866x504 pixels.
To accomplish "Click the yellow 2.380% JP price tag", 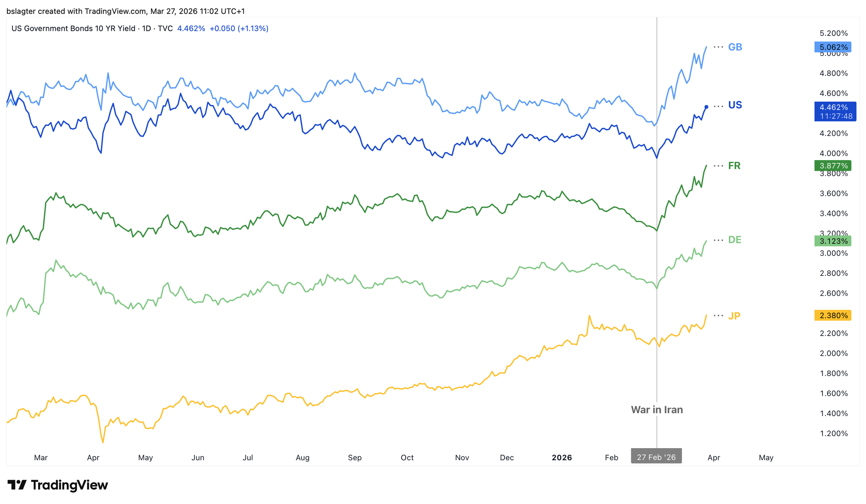I will coord(833,316).
